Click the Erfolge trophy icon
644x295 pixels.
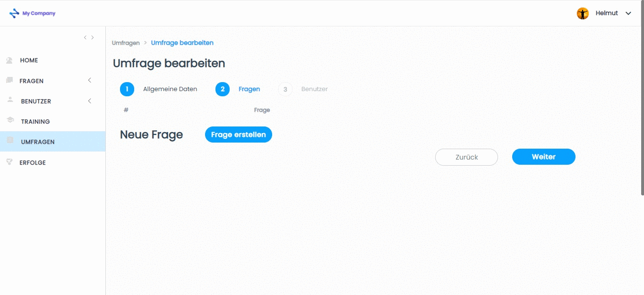(x=9, y=162)
